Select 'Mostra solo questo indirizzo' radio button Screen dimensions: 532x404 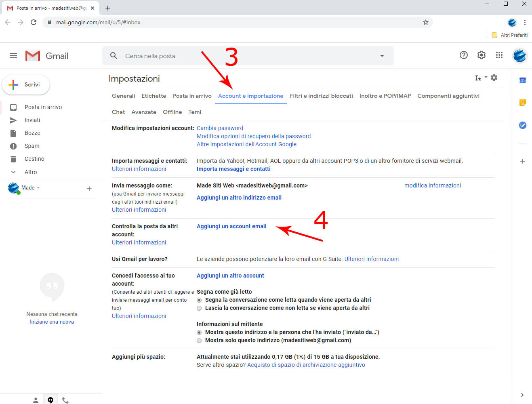[199, 341]
